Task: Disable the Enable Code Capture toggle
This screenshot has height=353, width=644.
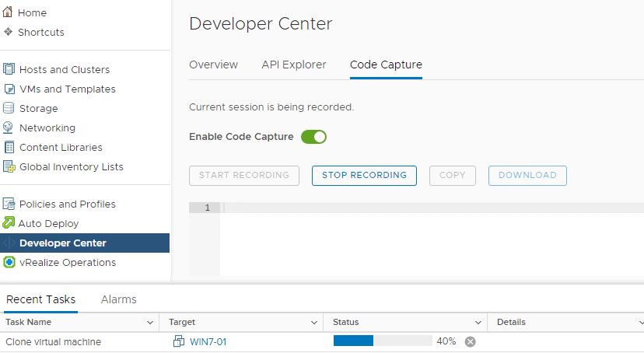Action: point(313,137)
